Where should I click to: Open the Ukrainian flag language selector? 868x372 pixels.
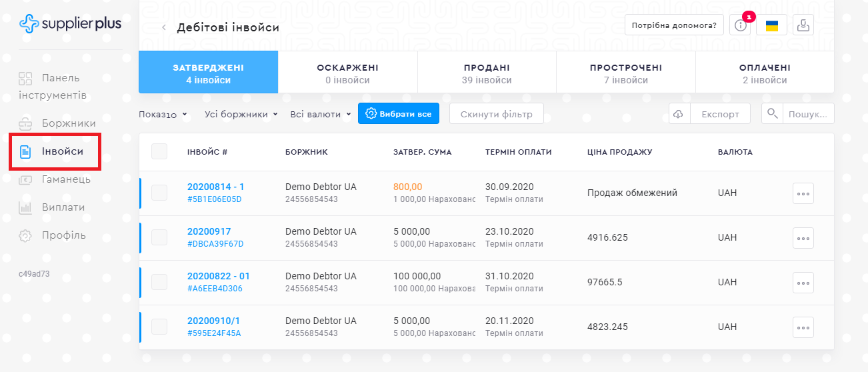pyautogui.click(x=771, y=25)
